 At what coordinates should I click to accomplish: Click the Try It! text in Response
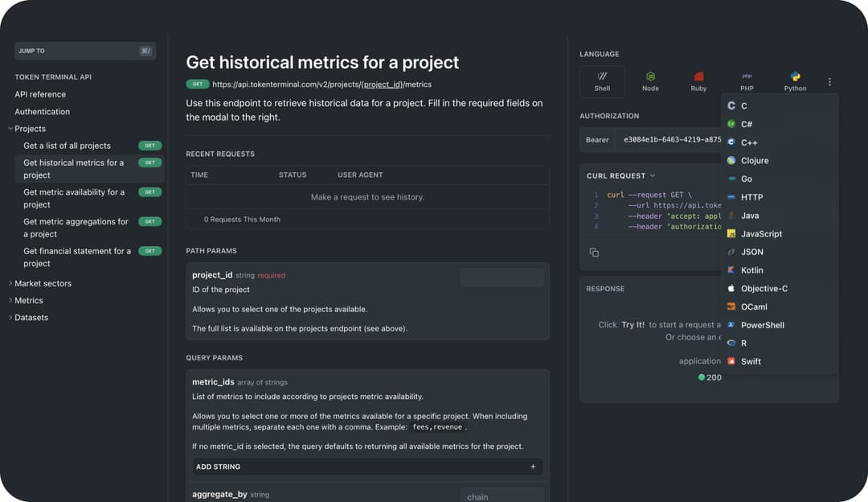(633, 325)
